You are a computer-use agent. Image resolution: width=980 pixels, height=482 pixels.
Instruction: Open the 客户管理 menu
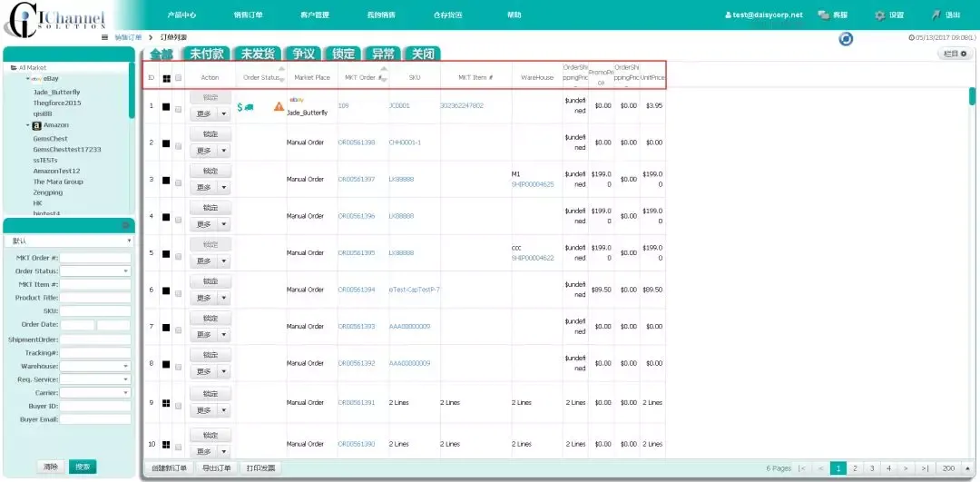314,15
